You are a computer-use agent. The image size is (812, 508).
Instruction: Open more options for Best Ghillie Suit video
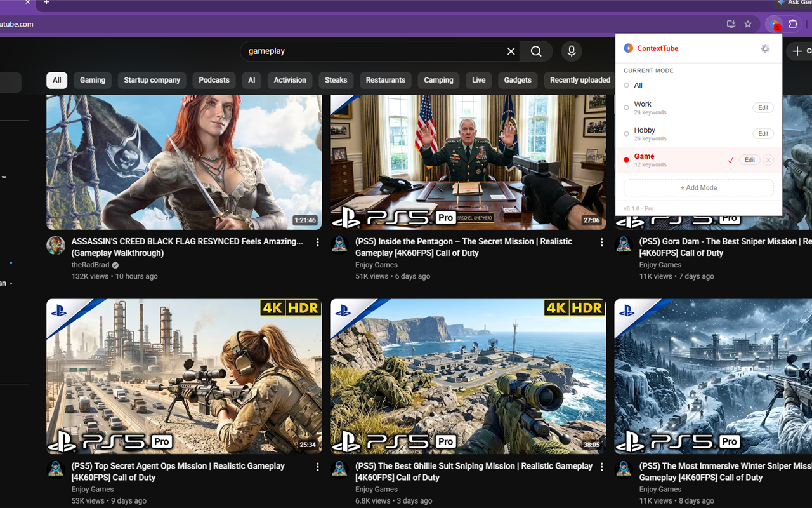point(601,467)
